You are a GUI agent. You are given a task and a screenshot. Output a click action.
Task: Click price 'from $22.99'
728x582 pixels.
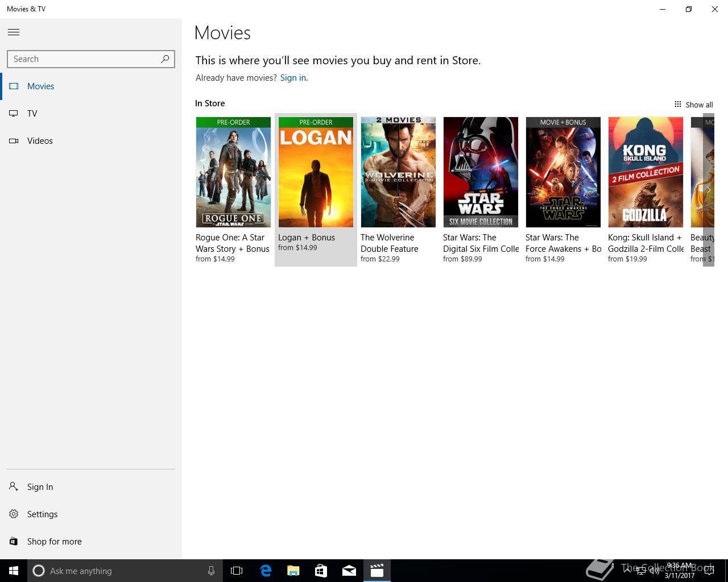tap(380, 259)
